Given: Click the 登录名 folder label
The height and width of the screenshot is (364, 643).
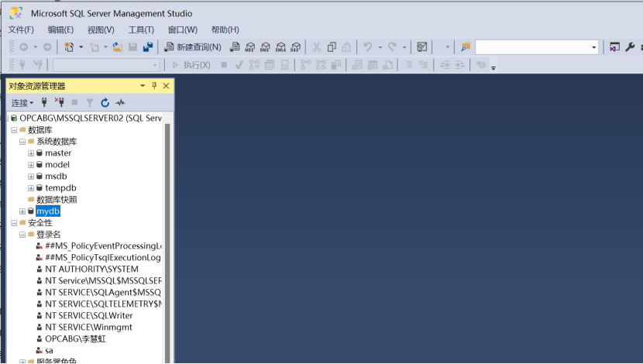Looking at the screenshot, I should (x=48, y=235).
